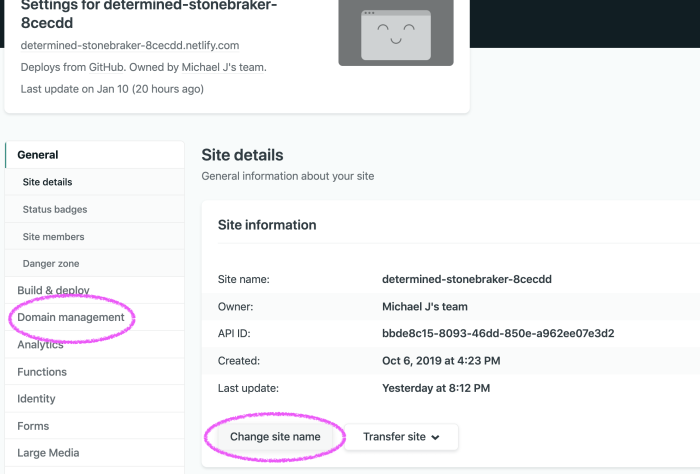Click the Created date value
Image resolution: width=700 pixels, height=474 pixels.
[x=441, y=361]
